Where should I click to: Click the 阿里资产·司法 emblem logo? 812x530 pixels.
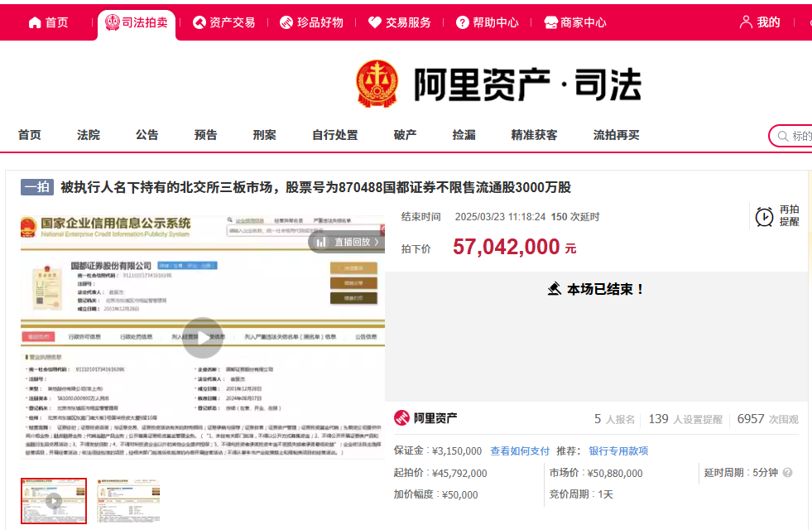click(x=377, y=84)
